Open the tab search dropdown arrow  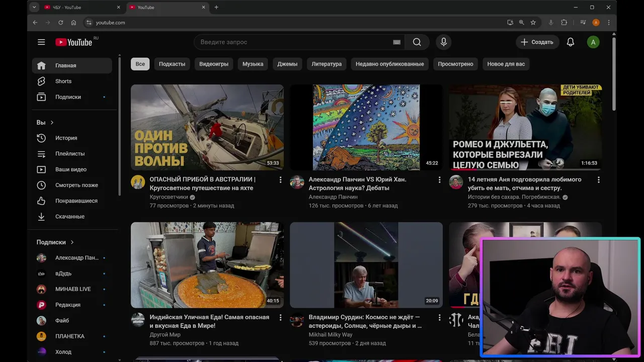34,7
